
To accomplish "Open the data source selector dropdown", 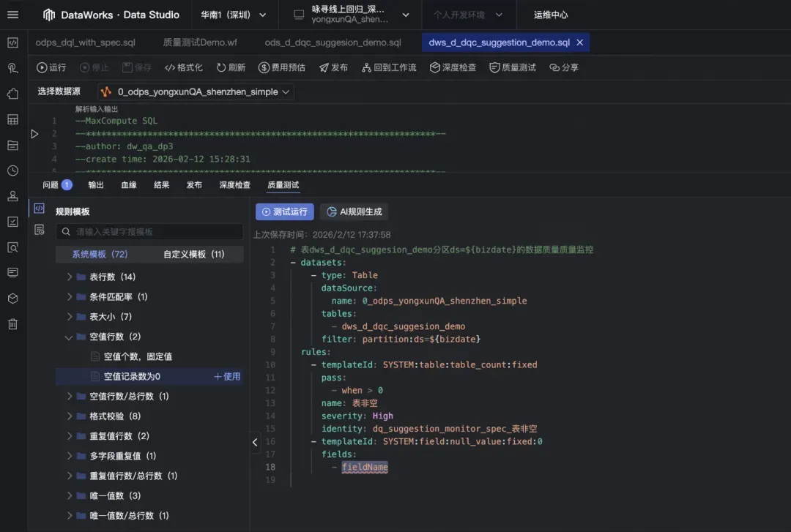I will click(196, 91).
